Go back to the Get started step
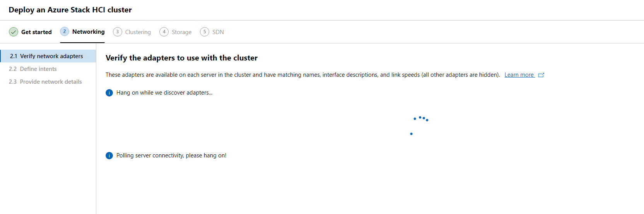The width and height of the screenshot is (644, 214). point(36,32)
